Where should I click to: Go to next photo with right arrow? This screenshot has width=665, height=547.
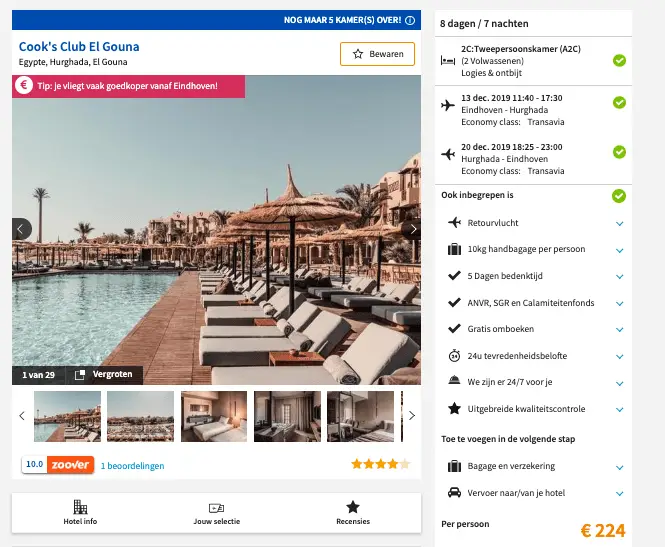coord(412,229)
